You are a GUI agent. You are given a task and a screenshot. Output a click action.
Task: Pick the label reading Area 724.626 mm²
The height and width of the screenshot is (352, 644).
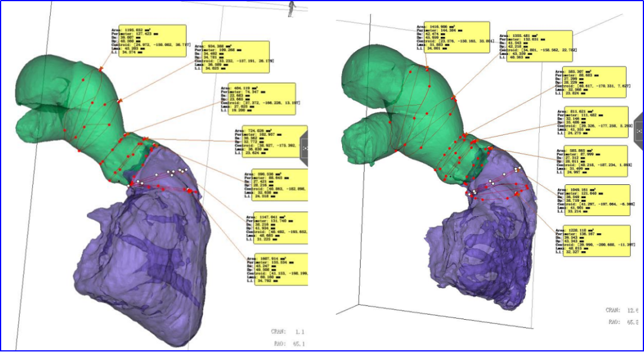[x=270, y=141]
